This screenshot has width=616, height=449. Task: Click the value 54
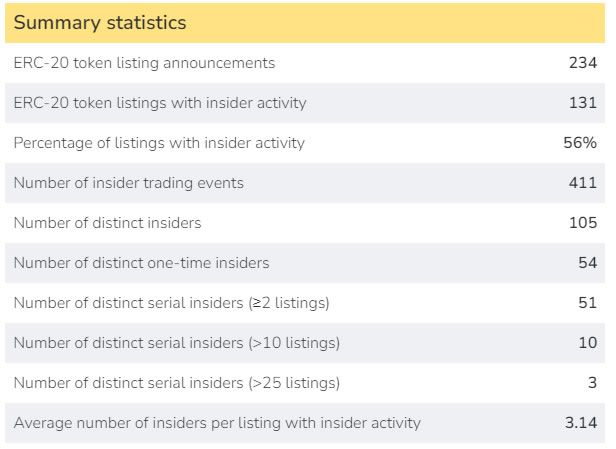(x=588, y=263)
